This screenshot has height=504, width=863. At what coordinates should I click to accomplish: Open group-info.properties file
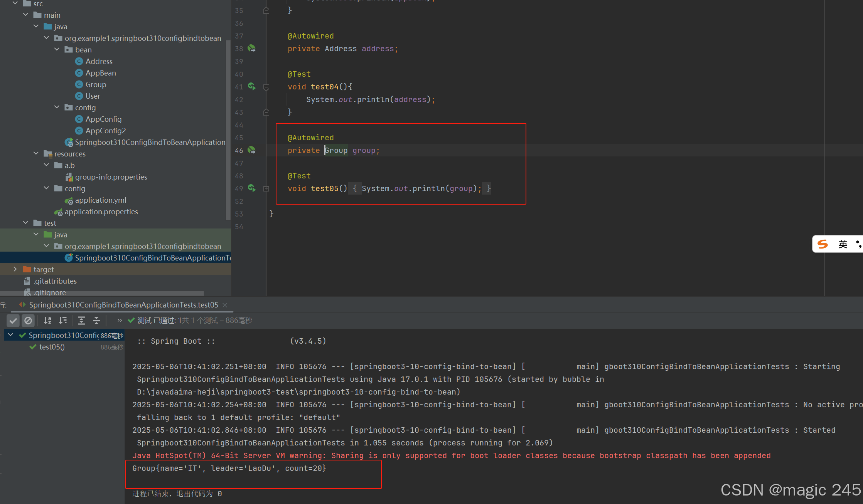coord(111,177)
